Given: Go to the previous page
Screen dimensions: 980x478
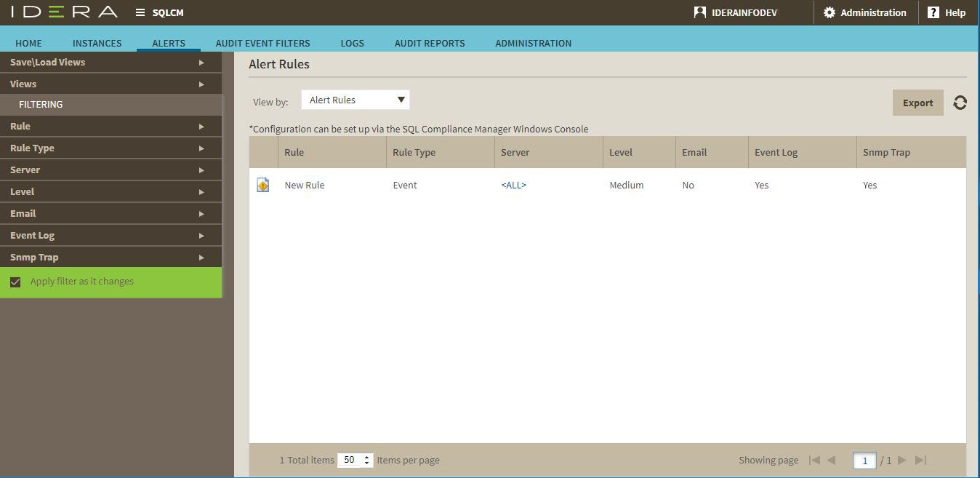Looking at the screenshot, I should tap(832, 460).
